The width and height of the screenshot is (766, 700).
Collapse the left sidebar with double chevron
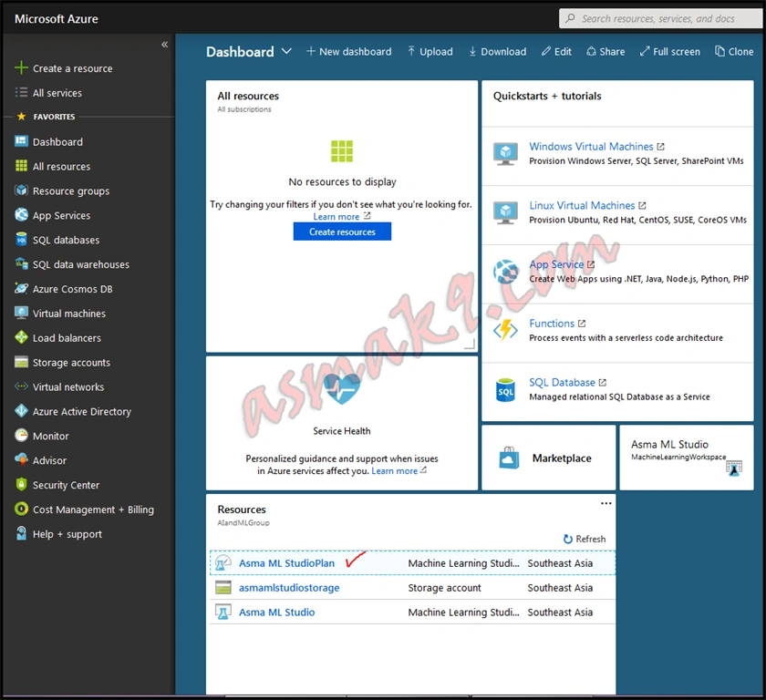pos(165,45)
